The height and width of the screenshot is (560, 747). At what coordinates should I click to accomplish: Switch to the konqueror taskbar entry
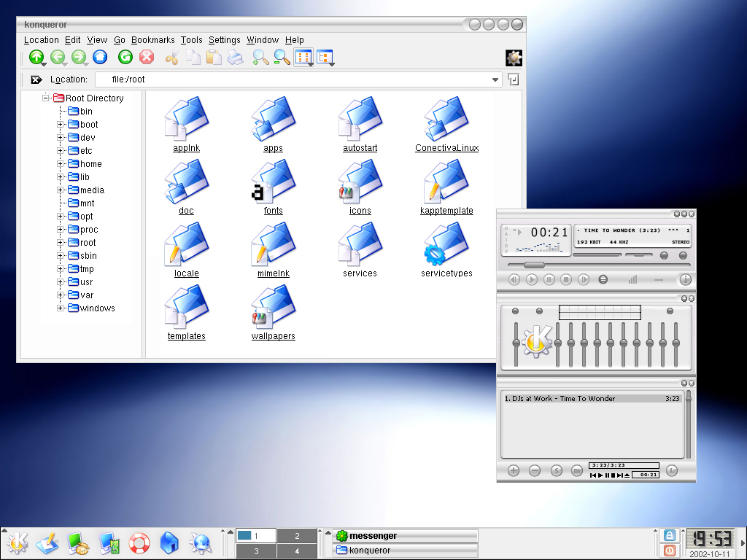pyautogui.click(x=406, y=551)
